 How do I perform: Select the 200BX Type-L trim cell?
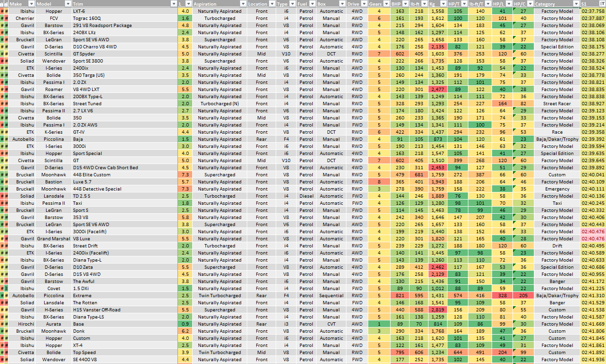(125, 96)
